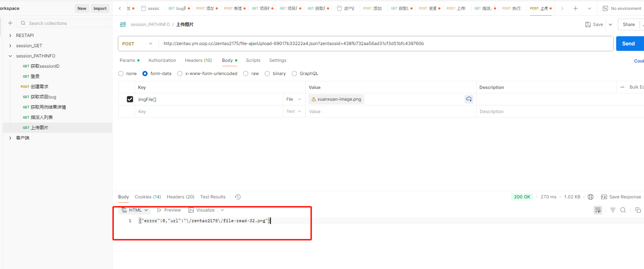Open the HTML response format dropdown

tap(135, 210)
